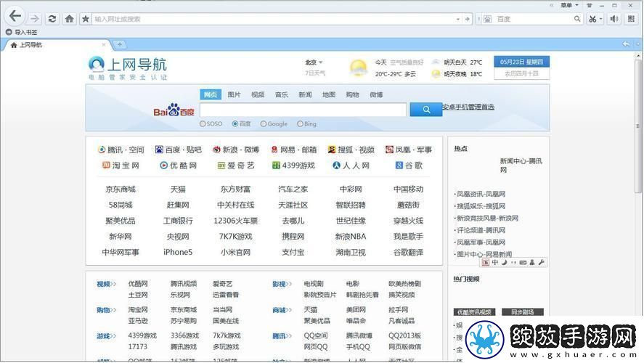
Task: Open the 优酷网 link in the top icon row
Action: [x=179, y=166]
